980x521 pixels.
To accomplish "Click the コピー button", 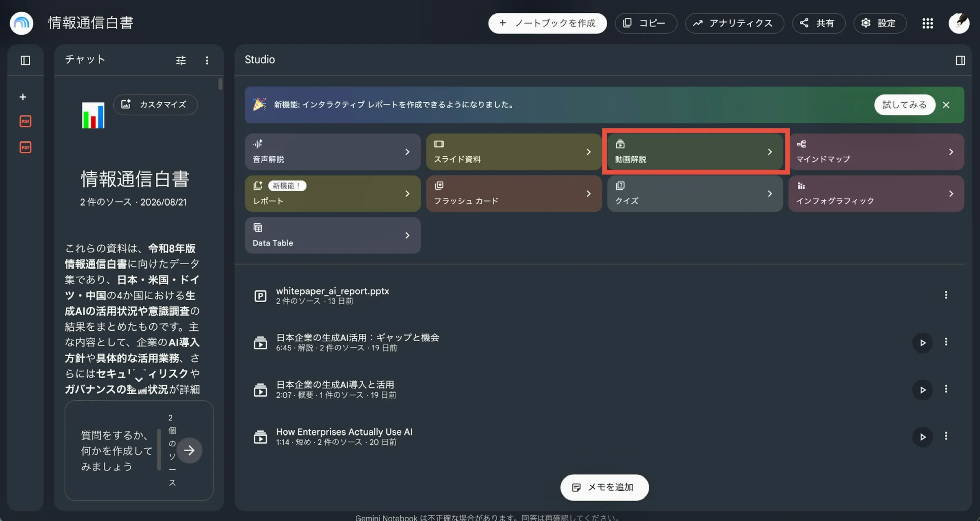I will pos(646,23).
